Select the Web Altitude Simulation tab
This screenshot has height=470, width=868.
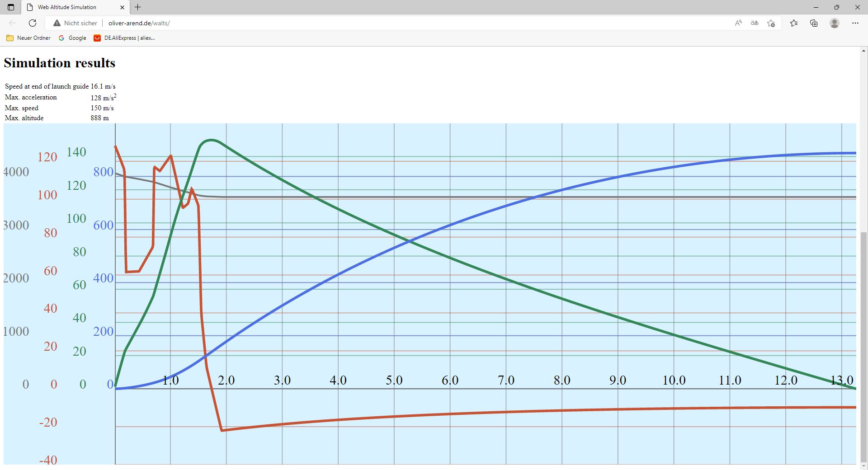(x=67, y=7)
